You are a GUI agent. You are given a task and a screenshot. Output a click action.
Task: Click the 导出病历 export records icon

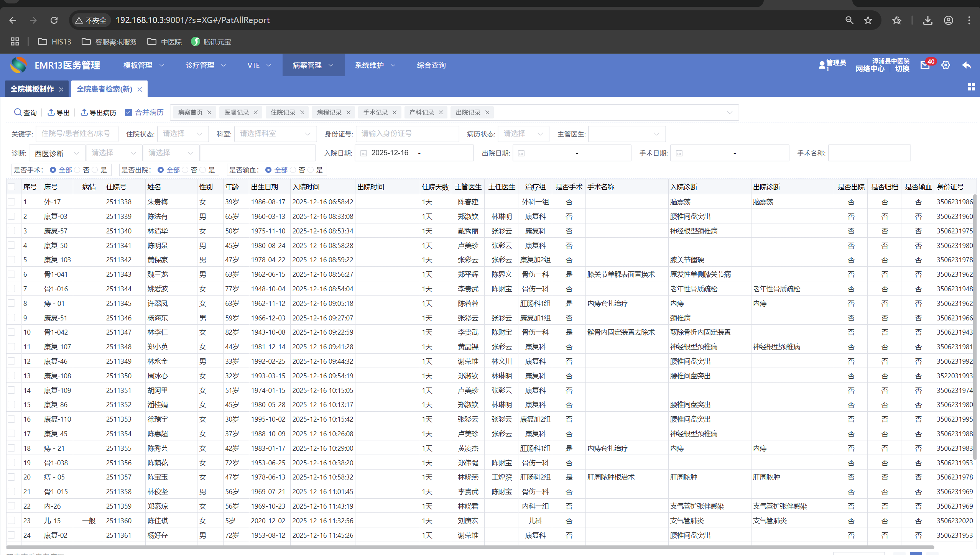click(84, 112)
